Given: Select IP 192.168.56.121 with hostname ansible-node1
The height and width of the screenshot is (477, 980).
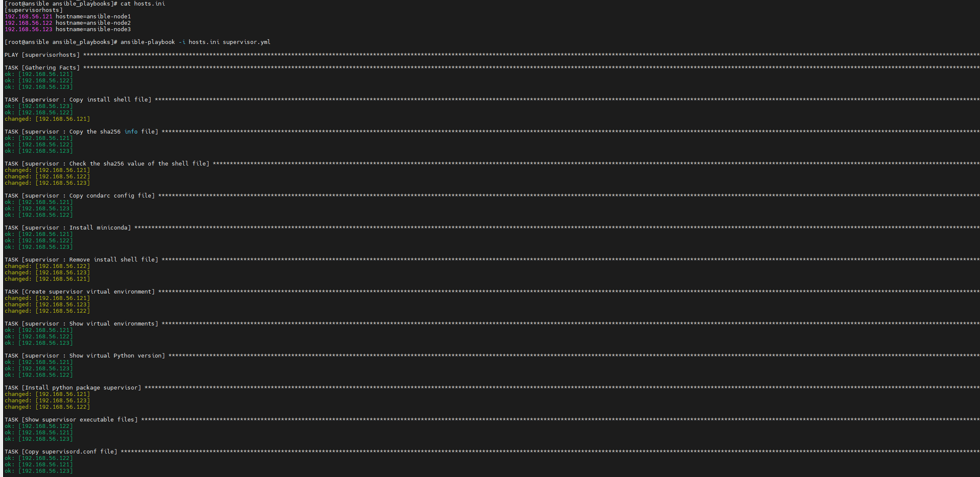Looking at the screenshot, I should [68, 16].
